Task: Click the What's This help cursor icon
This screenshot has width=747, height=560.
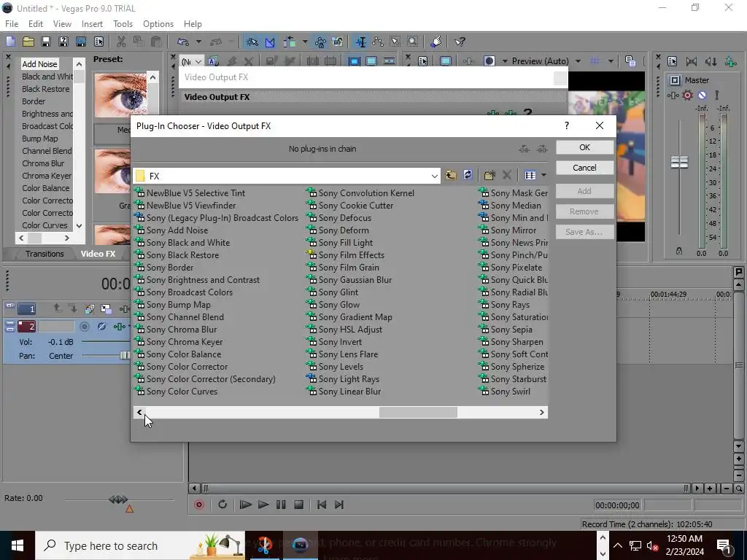Action: coord(460,42)
